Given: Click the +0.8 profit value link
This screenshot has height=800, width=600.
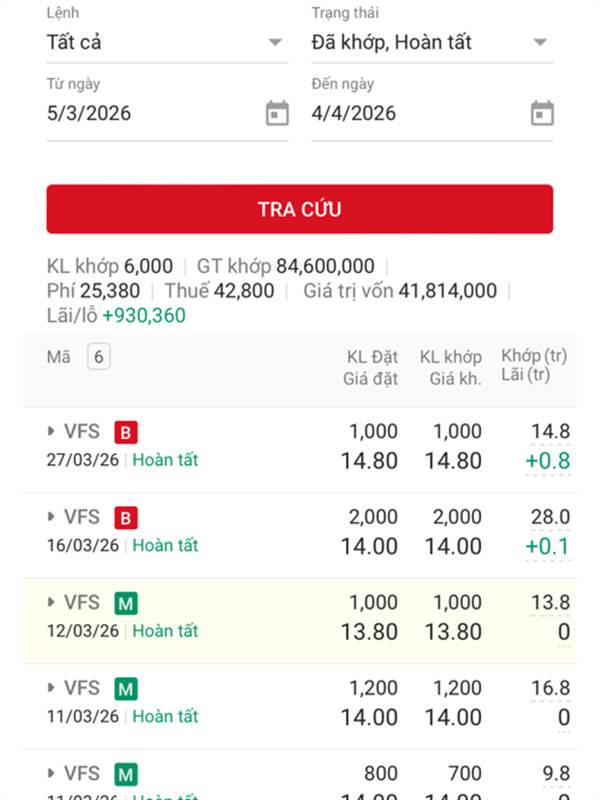Looking at the screenshot, I should click(548, 461).
